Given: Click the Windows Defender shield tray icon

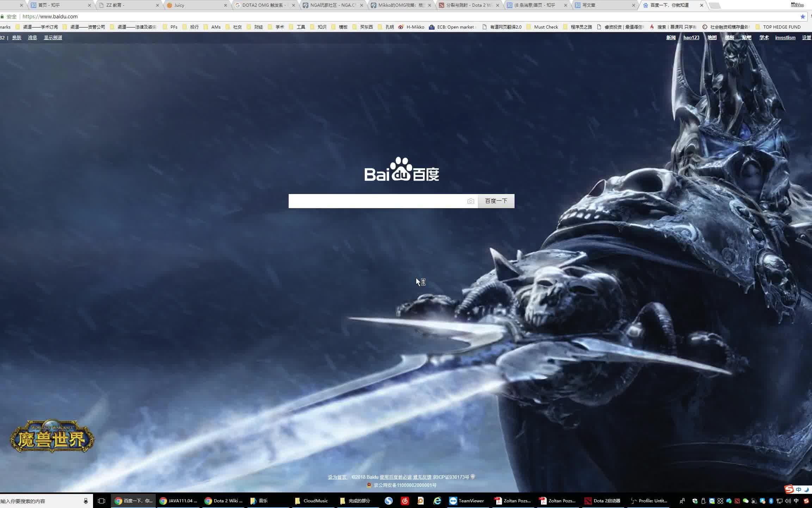Looking at the screenshot, I should click(695, 501).
